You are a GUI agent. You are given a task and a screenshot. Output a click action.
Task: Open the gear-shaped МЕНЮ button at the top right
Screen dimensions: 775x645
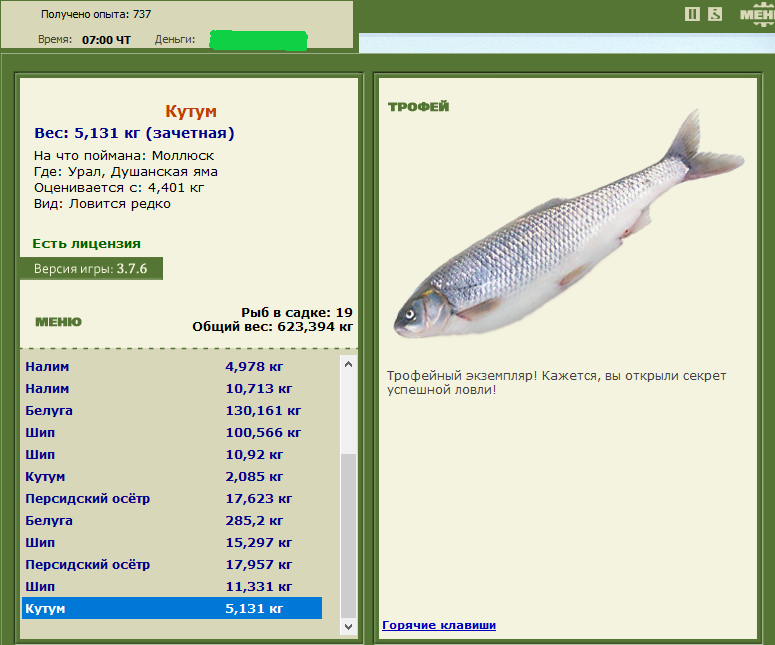coord(758,14)
